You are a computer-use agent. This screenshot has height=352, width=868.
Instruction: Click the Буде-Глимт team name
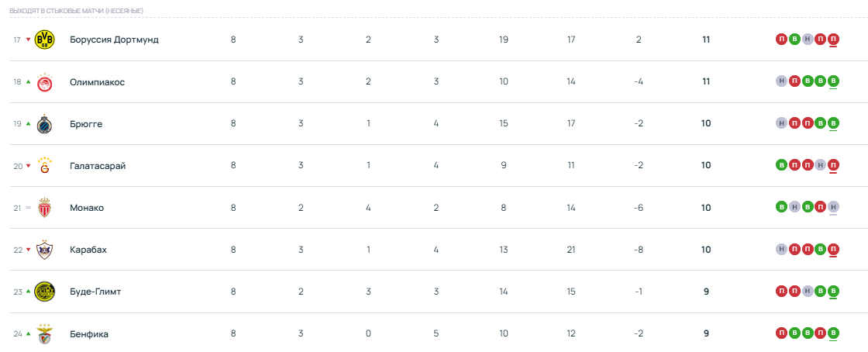point(95,292)
